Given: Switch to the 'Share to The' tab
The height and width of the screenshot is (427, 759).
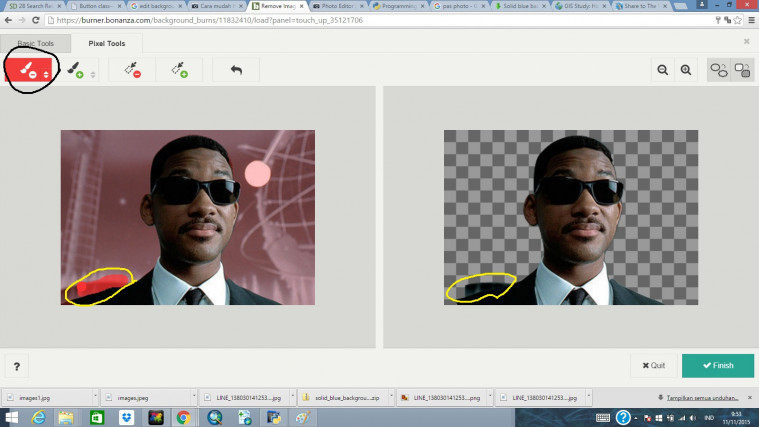Looking at the screenshot, I should tap(640, 6).
